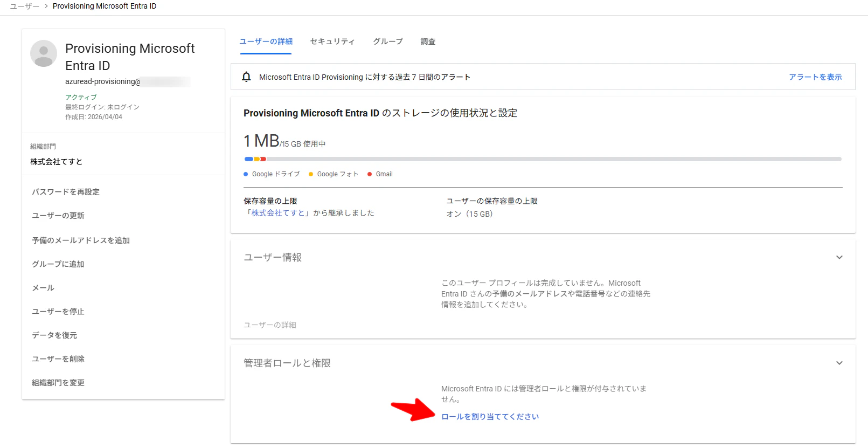Click the 管理者ロールと権限 section heading
Viewport: 868px width, 448px height.
point(287,363)
